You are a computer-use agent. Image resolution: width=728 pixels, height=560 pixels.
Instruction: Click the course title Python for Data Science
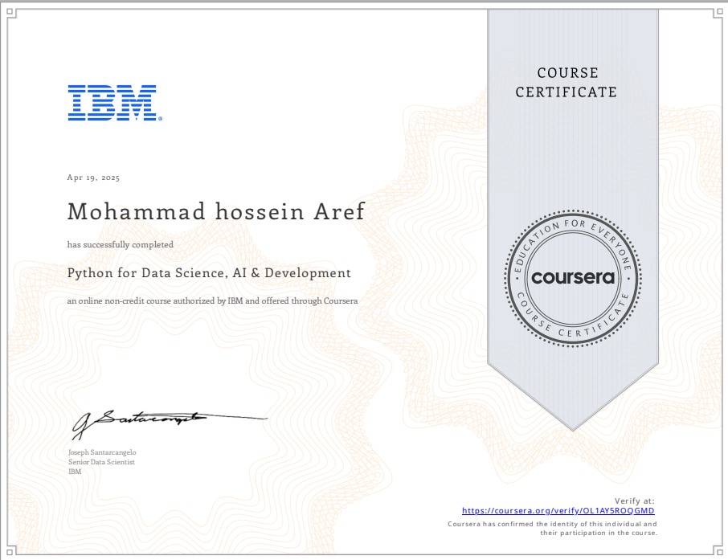coord(209,273)
